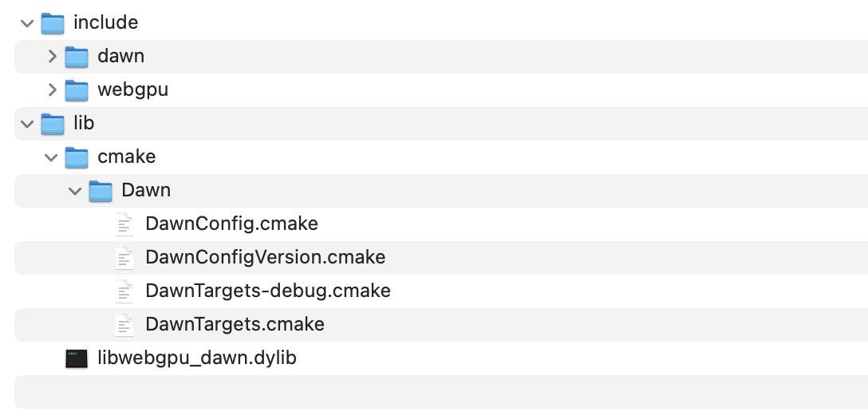Click the Dawn subfolder icon under cmake
This screenshot has height=420, width=868.
(100, 191)
